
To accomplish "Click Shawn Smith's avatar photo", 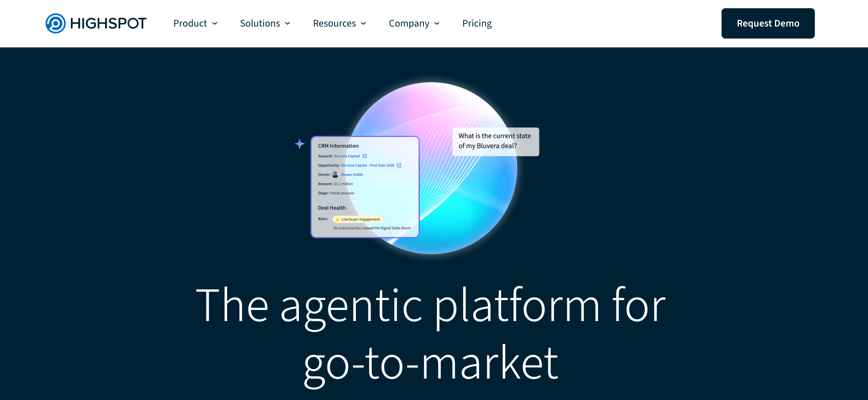I will click(x=335, y=174).
